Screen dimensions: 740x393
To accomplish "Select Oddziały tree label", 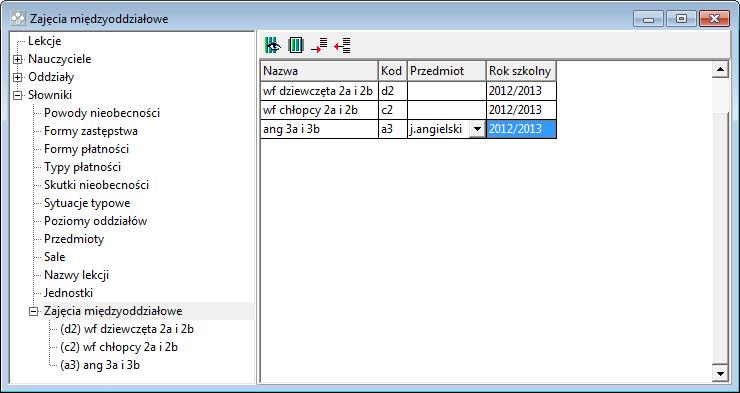I will tap(51, 77).
